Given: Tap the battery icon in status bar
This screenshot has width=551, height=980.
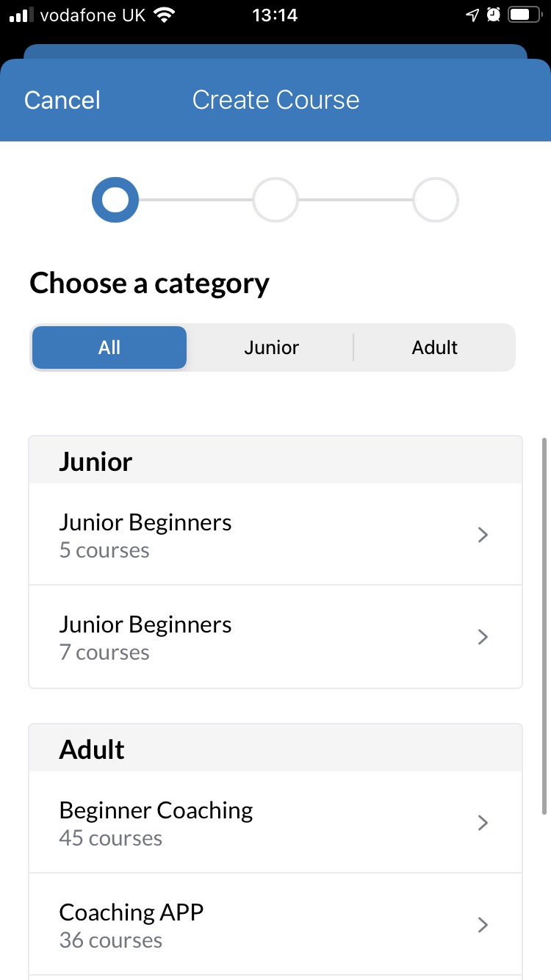Looking at the screenshot, I should click(523, 15).
